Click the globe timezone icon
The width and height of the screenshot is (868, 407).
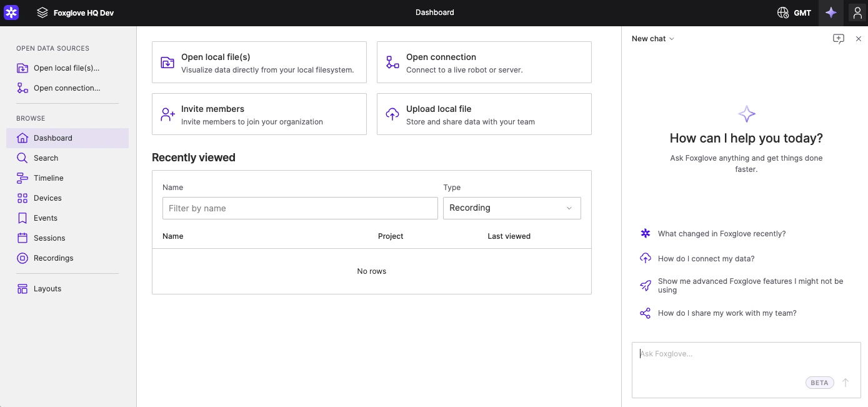782,13
